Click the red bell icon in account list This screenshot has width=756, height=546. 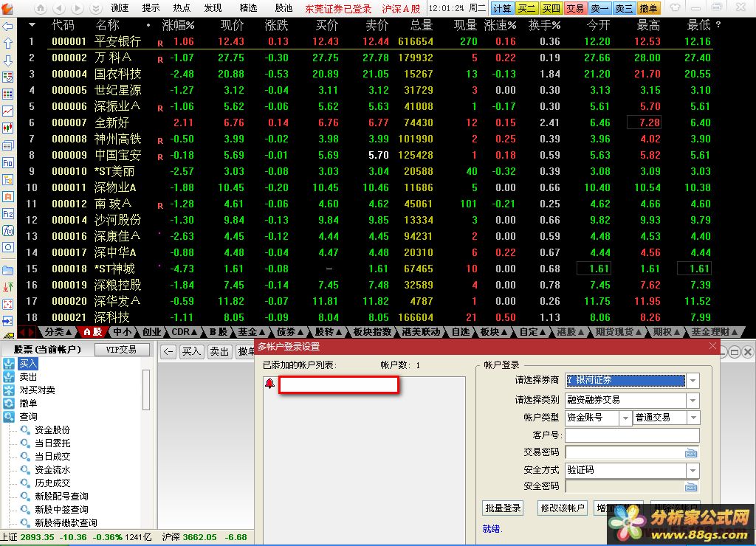tap(269, 384)
